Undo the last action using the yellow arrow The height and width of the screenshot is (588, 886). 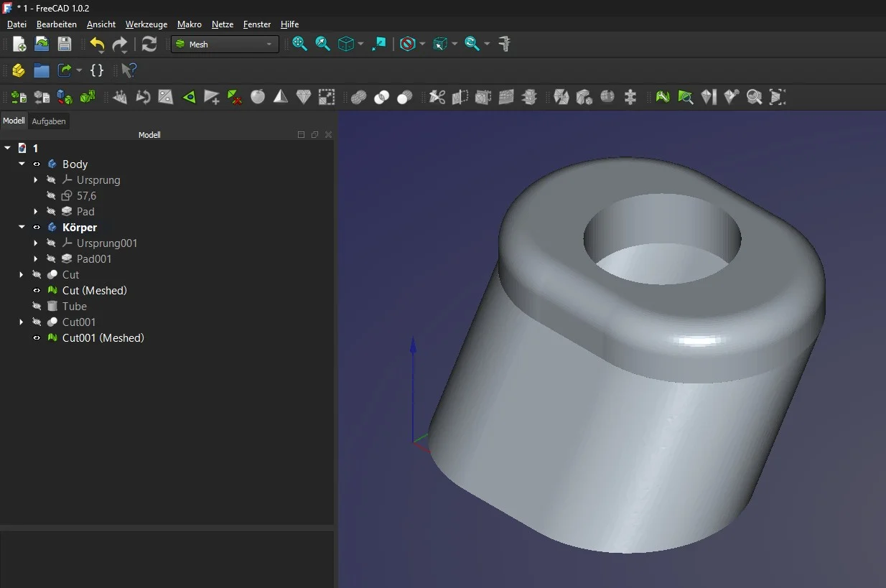tap(97, 45)
